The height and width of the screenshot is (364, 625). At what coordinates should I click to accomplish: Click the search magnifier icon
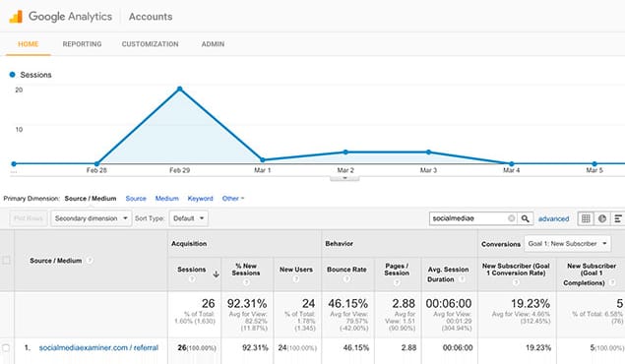click(x=526, y=218)
